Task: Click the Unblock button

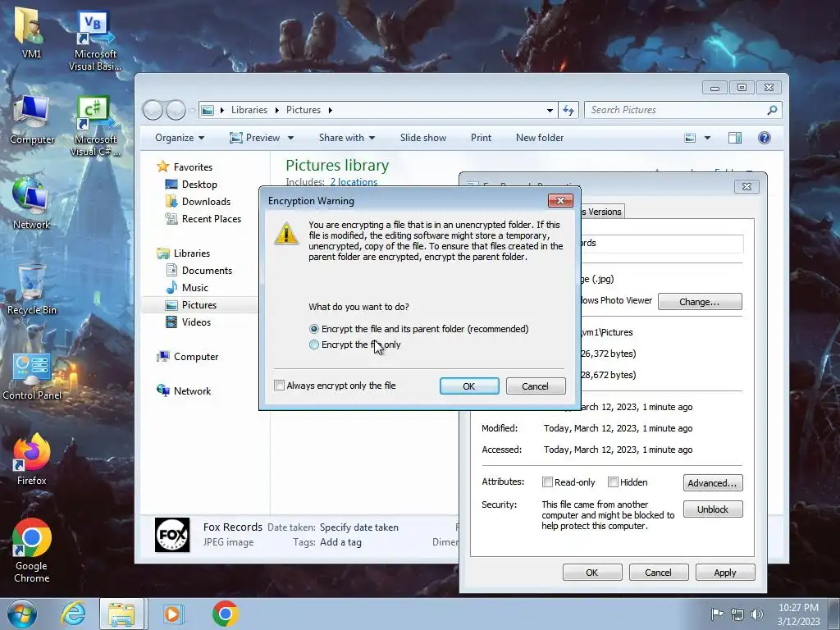Action: tap(713, 509)
